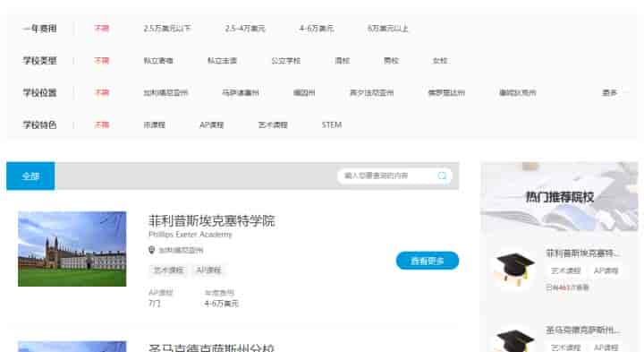Filter location by 马萨诸塞州
The image size is (644, 352).
point(241,92)
